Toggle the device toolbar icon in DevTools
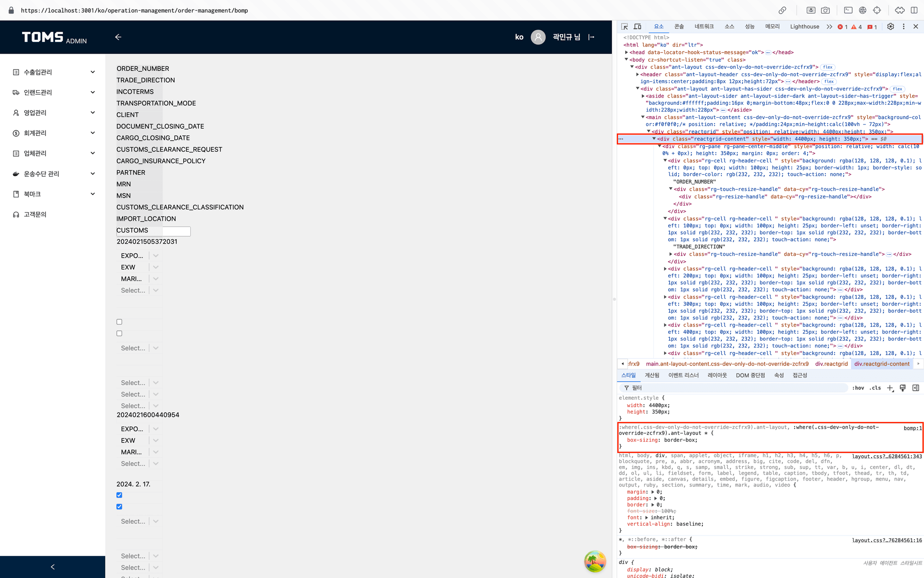924x578 pixels. 638,27
